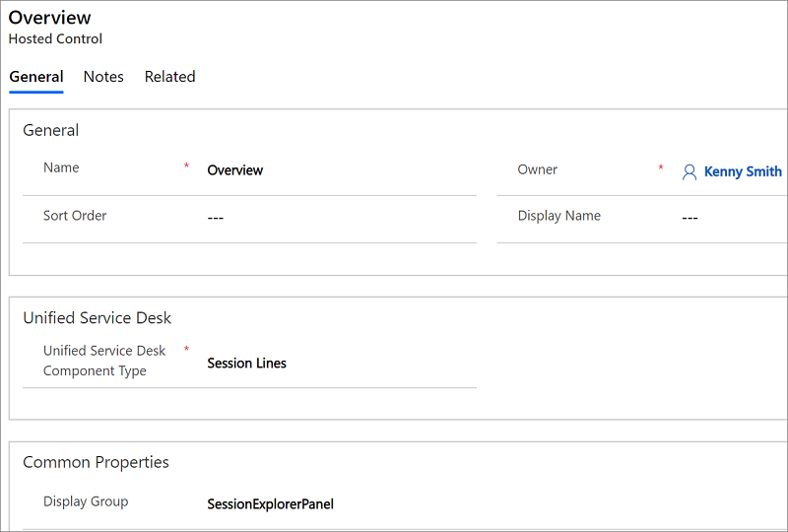
Task: Click the Name field label
Action: pos(61,167)
